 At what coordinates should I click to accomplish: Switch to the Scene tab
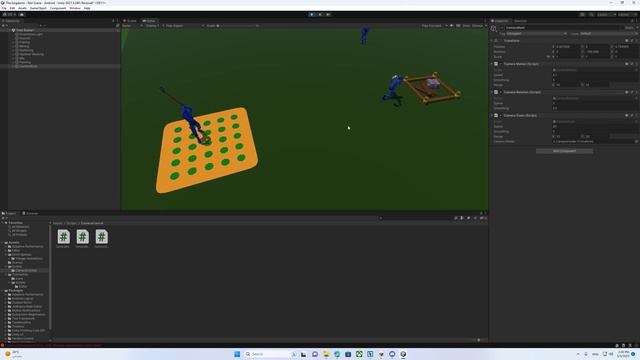tap(130, 20)
